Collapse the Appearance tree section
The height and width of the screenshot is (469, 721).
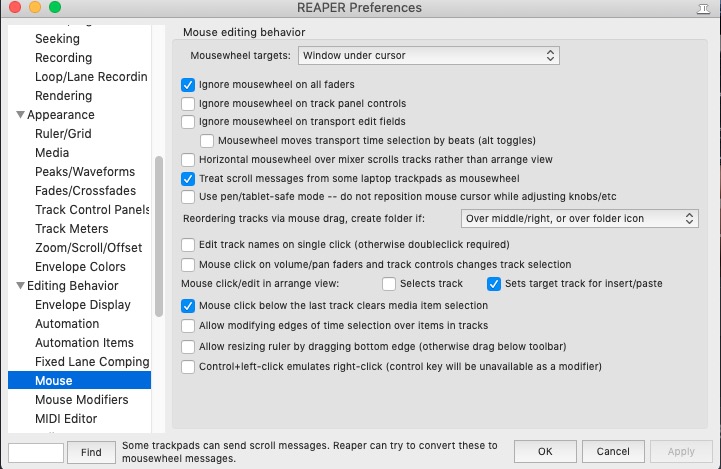tap(20, 114)
